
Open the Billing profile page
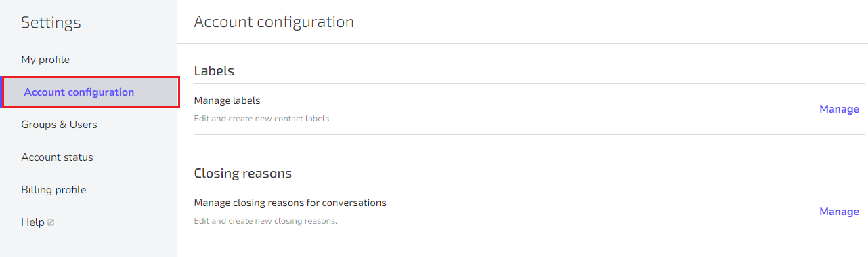pyautogui.click(x=53, y=190)
